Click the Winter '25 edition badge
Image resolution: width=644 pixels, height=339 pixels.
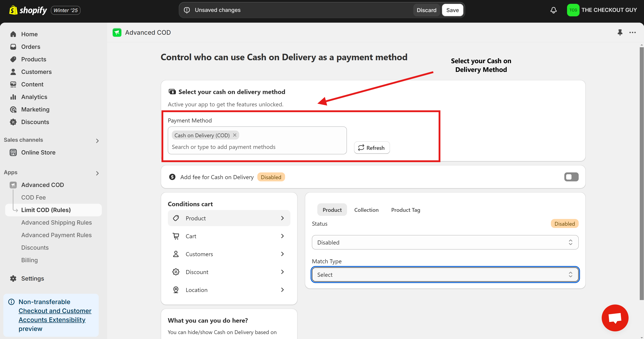coord(66,10)
